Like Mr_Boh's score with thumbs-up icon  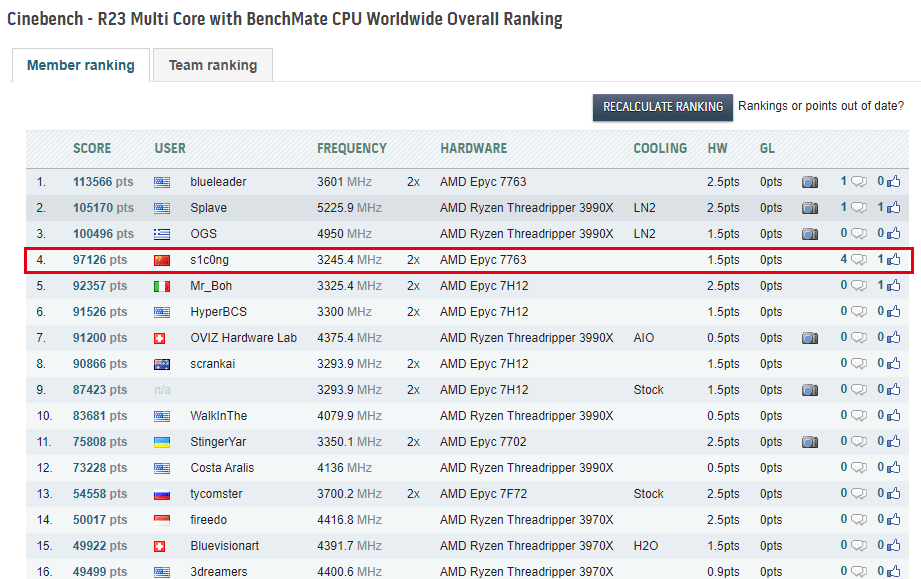pos(893,286)
